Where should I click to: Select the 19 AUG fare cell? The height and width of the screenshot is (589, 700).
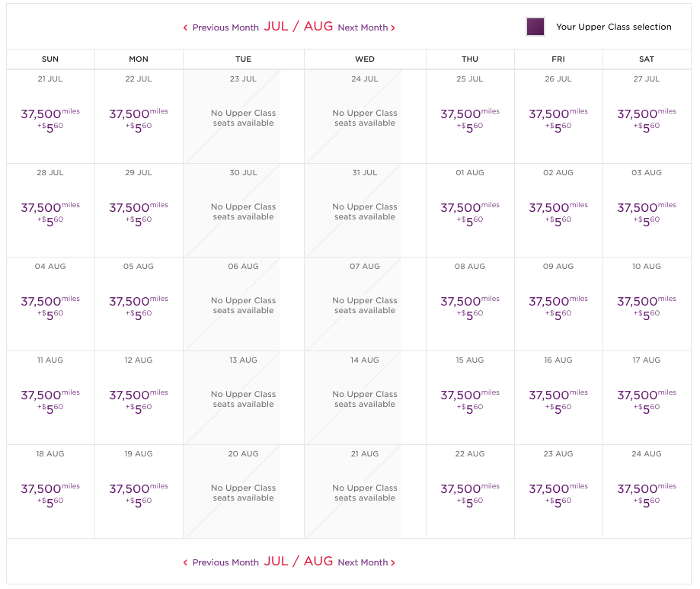coord(139,491)
